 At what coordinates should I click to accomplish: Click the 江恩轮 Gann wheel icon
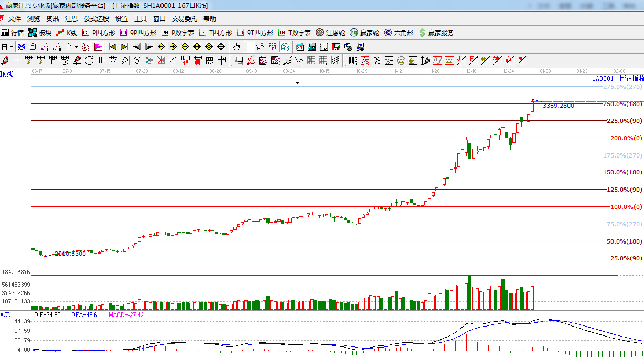[330, 33]
